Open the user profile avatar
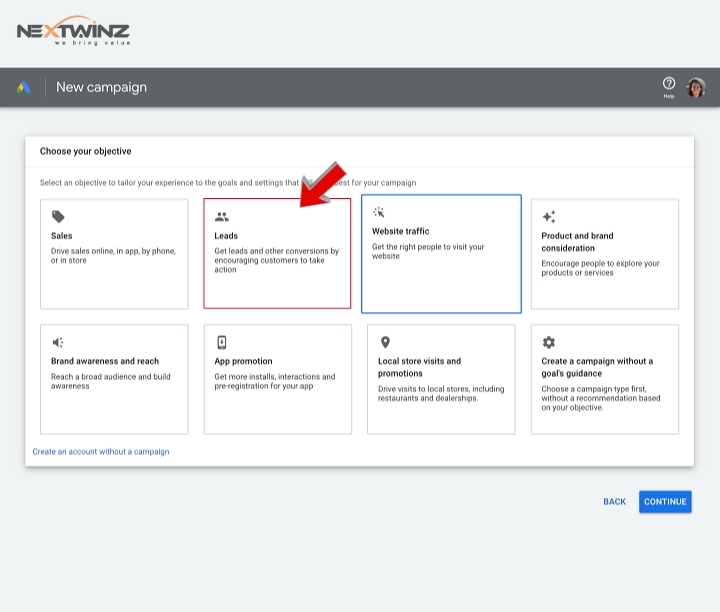720x612 pixels. (x=696, y=87)
